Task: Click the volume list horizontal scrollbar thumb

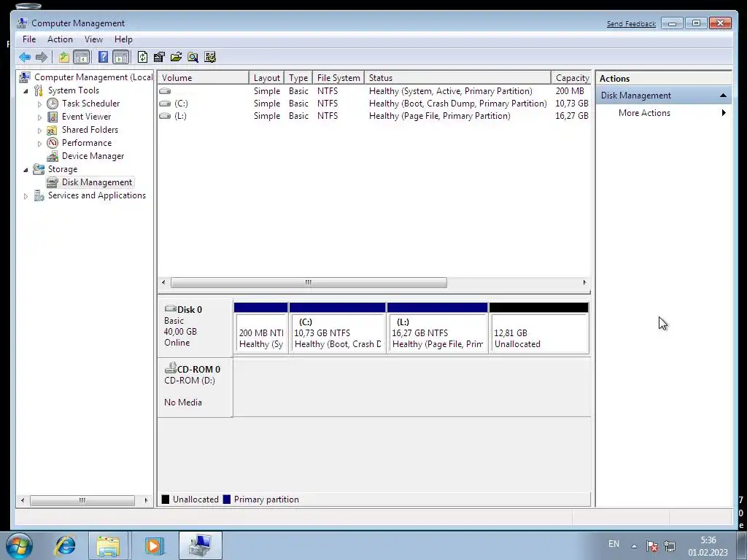Action: tap(309, 283)
